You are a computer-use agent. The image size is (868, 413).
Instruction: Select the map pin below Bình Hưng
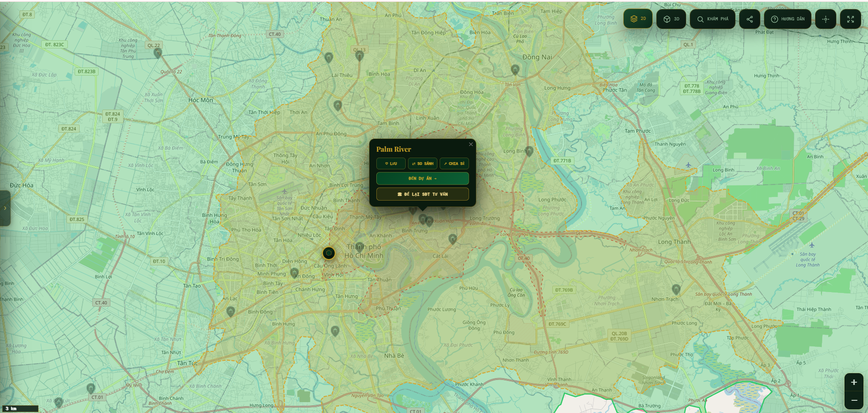point(335,331)
